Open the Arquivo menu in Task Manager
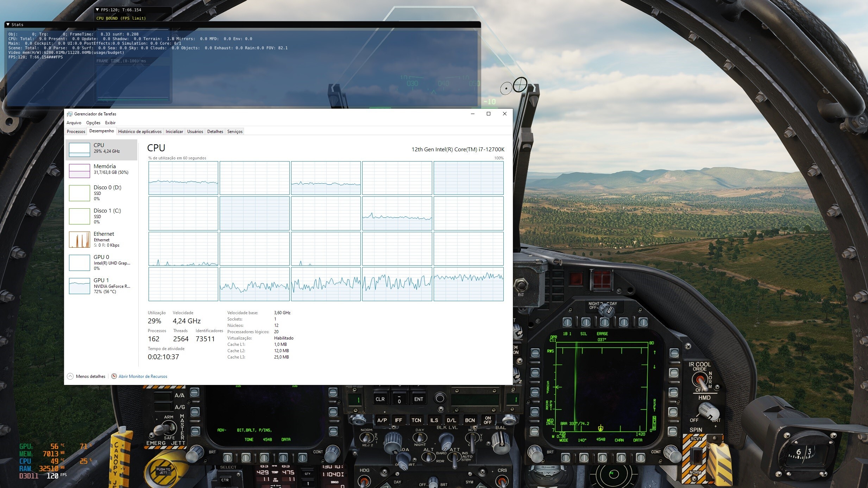868x488 pixels. click(74, 123)
